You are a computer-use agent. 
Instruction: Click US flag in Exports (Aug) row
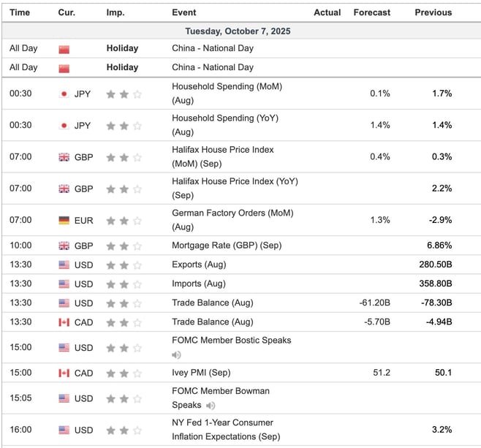coord(64,265)
